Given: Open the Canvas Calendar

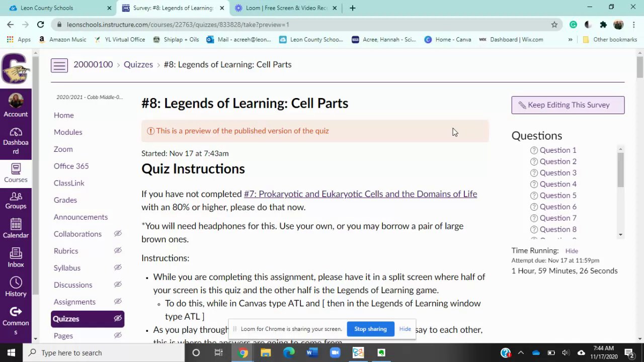Looking at the screenshot, I should 16,228.
